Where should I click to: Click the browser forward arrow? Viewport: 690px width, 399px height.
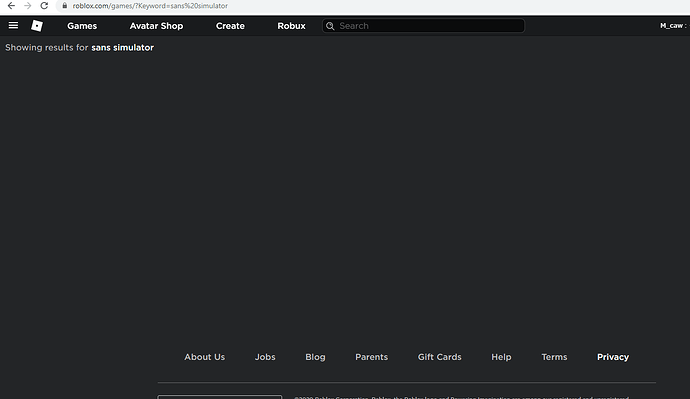click(x=28, y=6)
